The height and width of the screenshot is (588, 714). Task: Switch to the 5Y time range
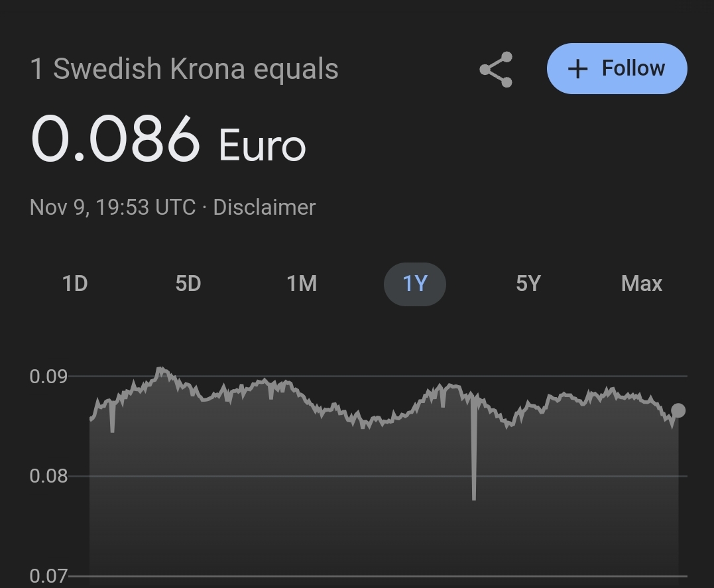pos(528,284)
